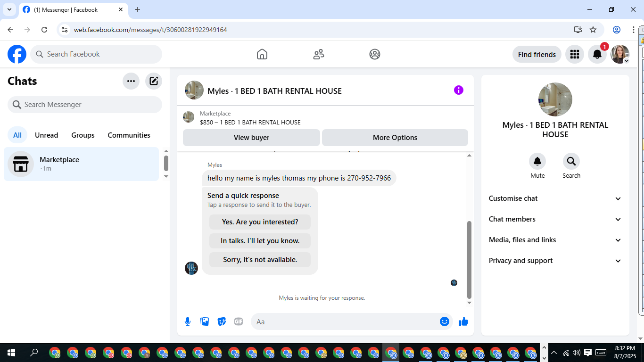View site information icon in address bar
Image resolution: width=644 pixels, height=362 pixels.
(x=65, y=30)
